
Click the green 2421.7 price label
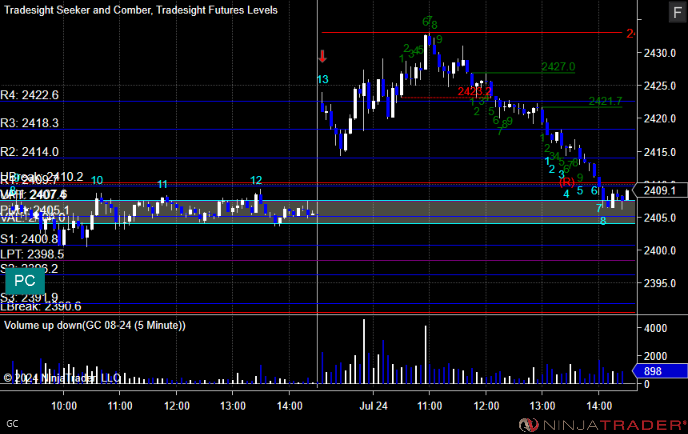tap(605, 101)
